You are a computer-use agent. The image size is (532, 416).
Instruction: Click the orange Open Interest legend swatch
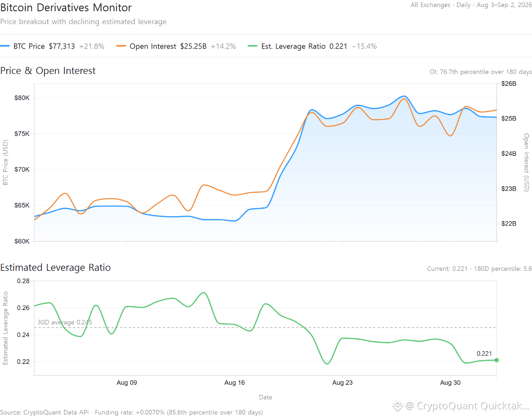click(x=121, y=46)
